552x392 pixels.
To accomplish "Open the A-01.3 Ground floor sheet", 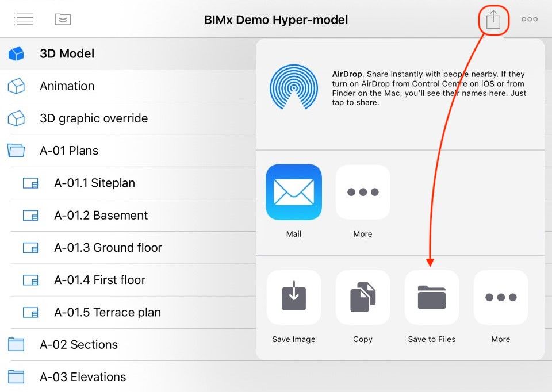I will (128, 248).
